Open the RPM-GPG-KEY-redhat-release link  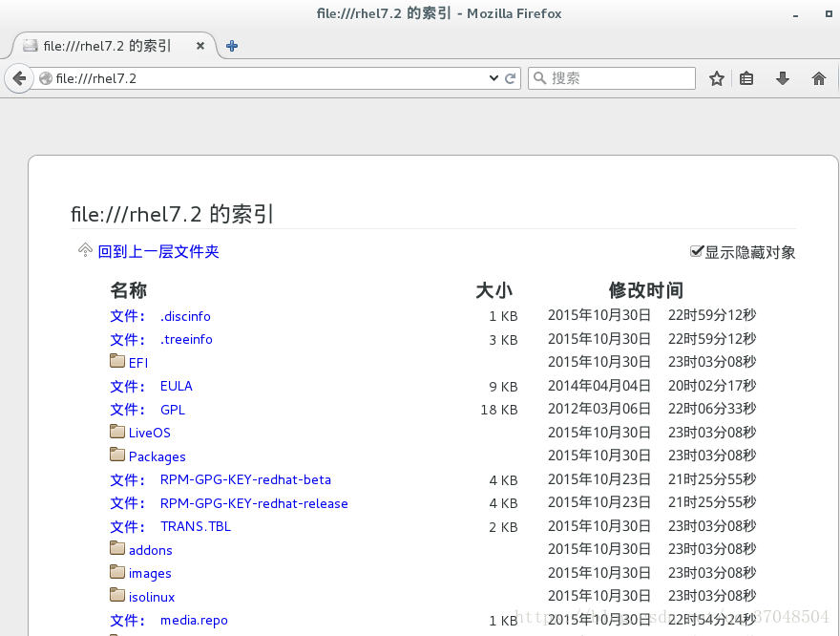point(254,503)
